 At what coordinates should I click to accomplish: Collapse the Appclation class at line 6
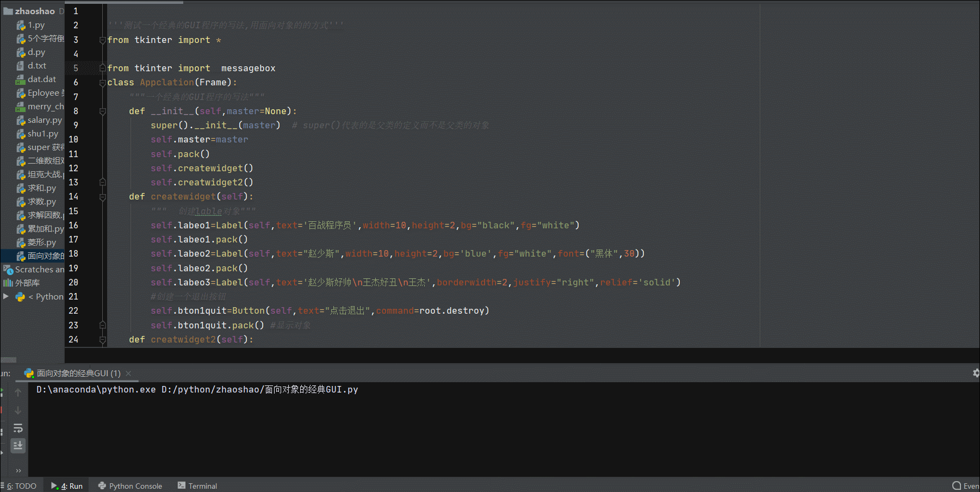(x=102, y=83)
